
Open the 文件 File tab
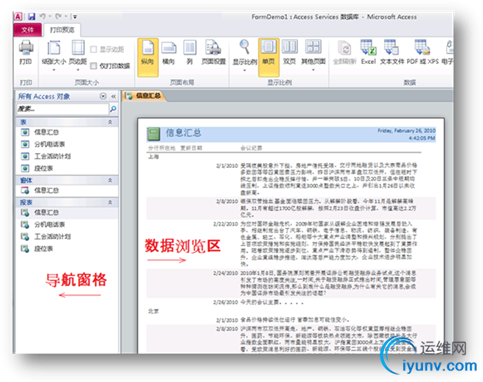click(x=28, y=30)
